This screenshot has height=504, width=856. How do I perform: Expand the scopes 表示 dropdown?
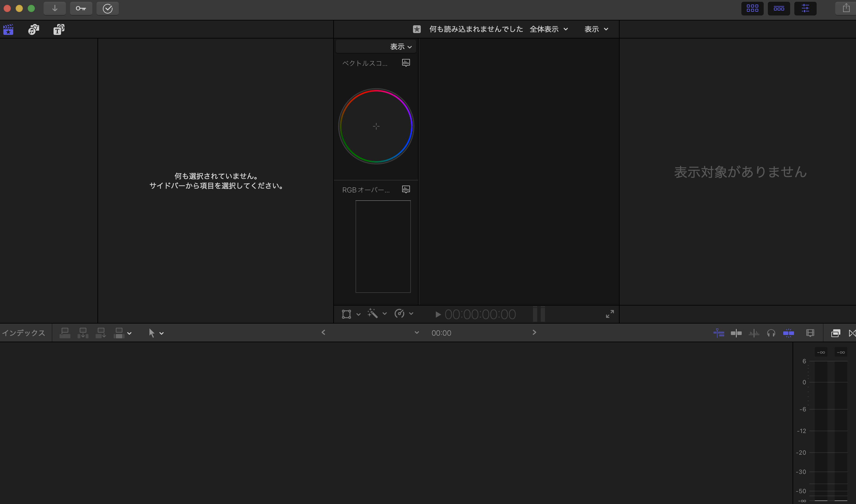[401, 47]
